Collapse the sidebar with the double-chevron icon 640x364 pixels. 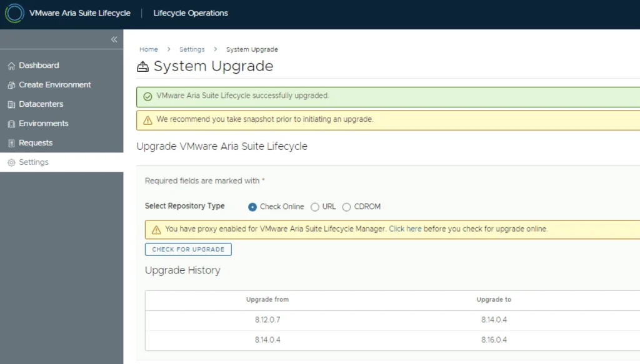point(114,39)
